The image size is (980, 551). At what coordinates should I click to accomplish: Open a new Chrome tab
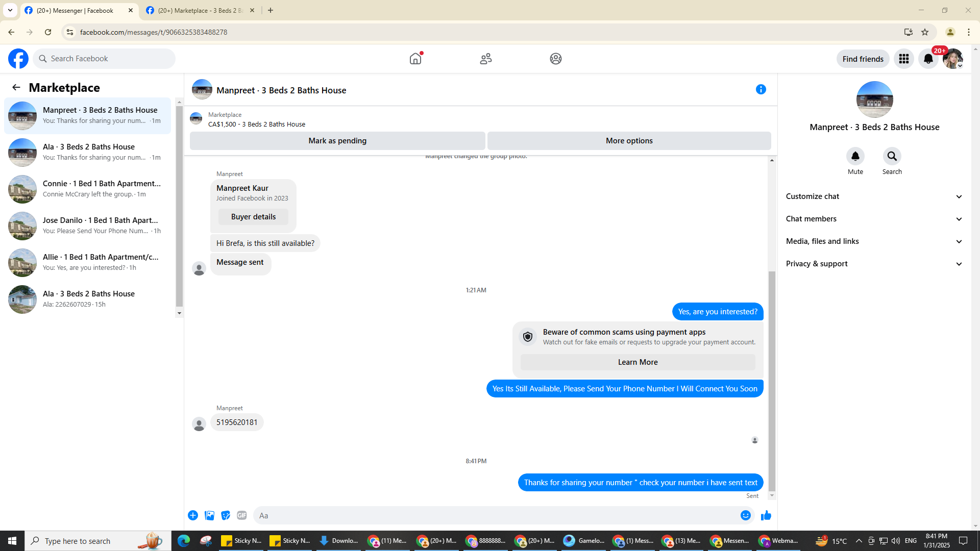(271, 10)
